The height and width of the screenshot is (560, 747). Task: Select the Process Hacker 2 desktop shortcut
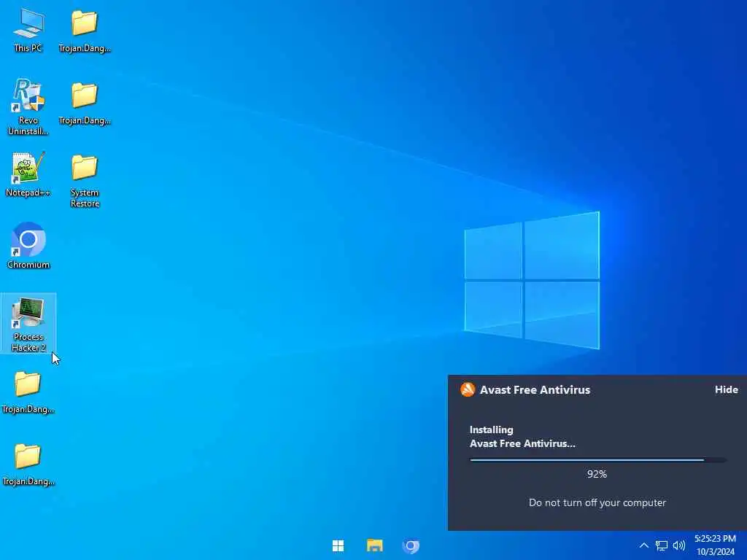(x=28, y=324)
